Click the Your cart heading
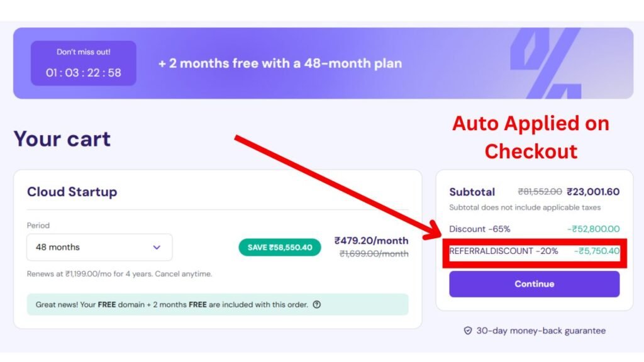The image size is (644, 362). click(62, 139)
